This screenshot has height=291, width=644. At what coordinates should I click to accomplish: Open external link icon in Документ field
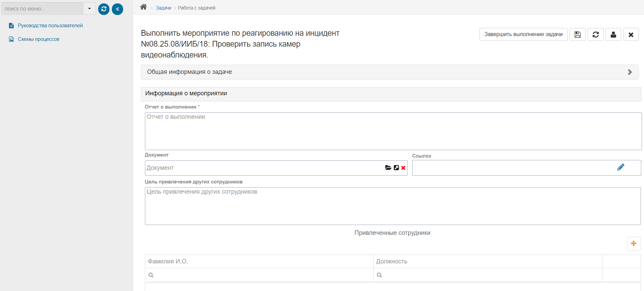396,168
